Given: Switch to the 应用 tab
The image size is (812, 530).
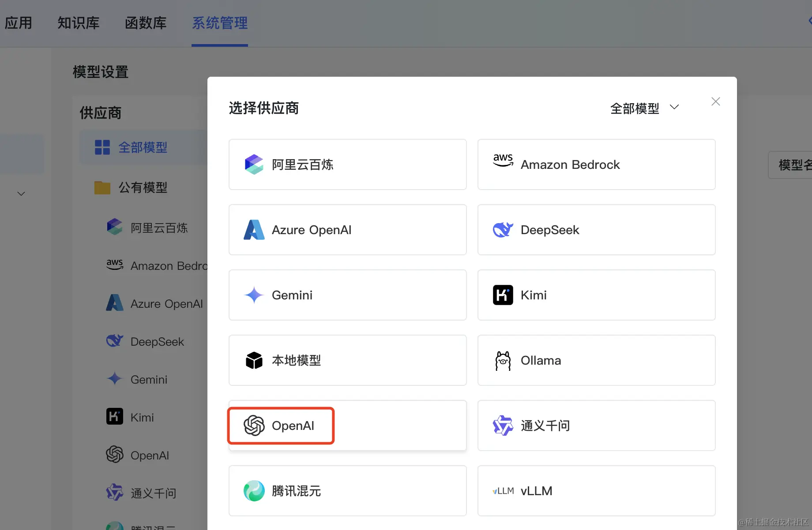Looking at the screenshot, I should click(19, 23).
